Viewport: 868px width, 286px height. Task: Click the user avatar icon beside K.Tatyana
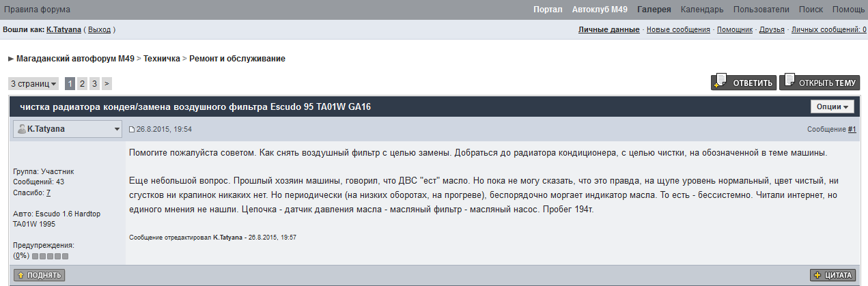coord(22,129)
